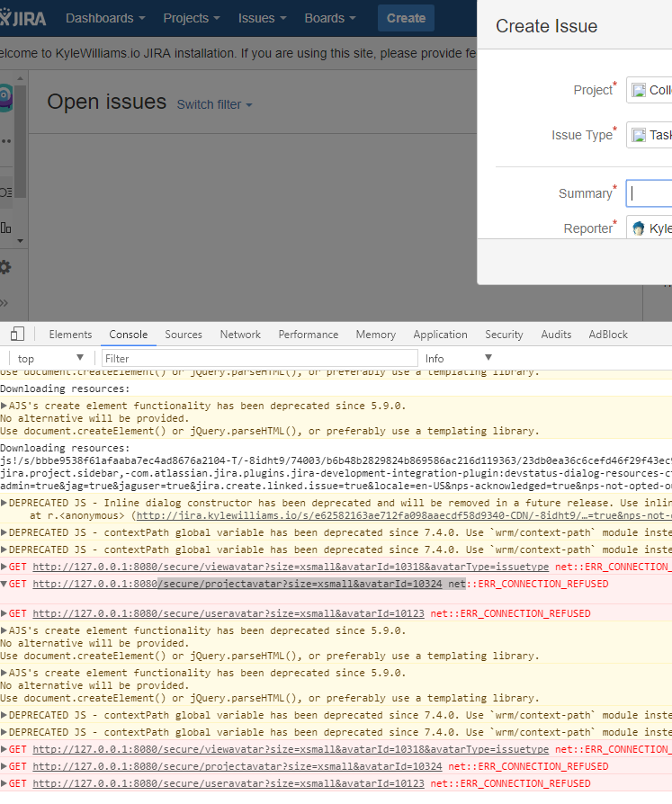
Task: Open the sidebar settings gear icon
Action: pyautogui.click(x=4, y=267)
